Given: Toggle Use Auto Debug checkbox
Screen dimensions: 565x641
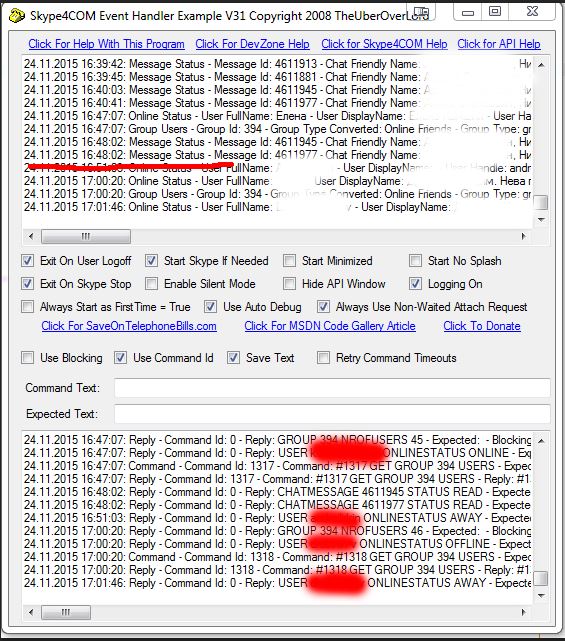Looking at the screenshot, I should 210,307.
